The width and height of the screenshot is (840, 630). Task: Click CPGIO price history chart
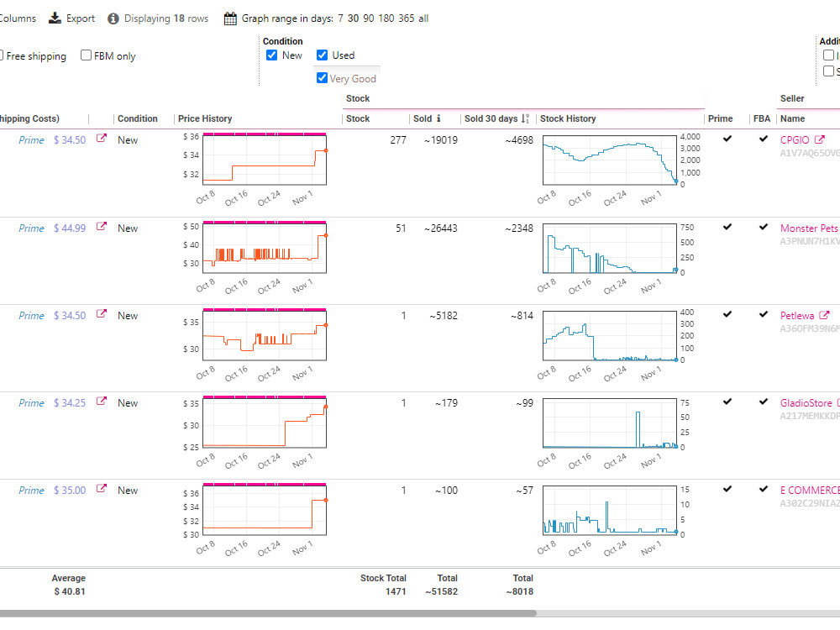[265, 160]
